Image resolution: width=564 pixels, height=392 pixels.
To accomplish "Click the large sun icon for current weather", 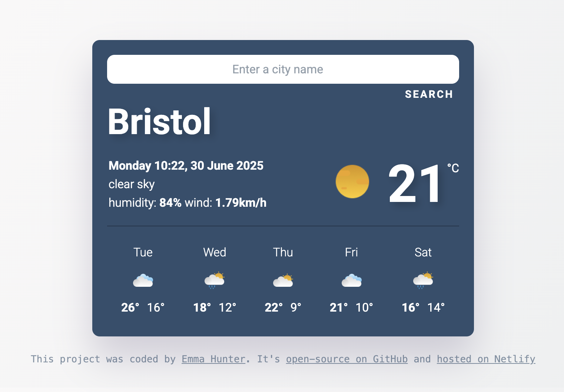I will coord(352,182).
